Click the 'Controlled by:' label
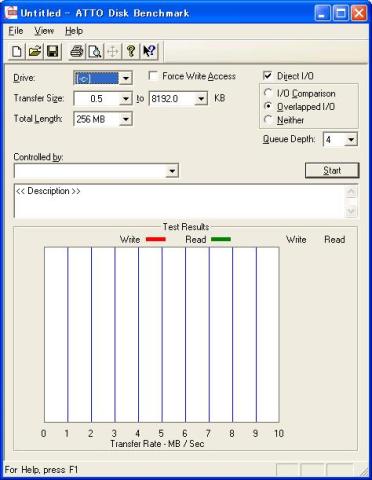The image size is (372, 480). (x=38, y=157)
